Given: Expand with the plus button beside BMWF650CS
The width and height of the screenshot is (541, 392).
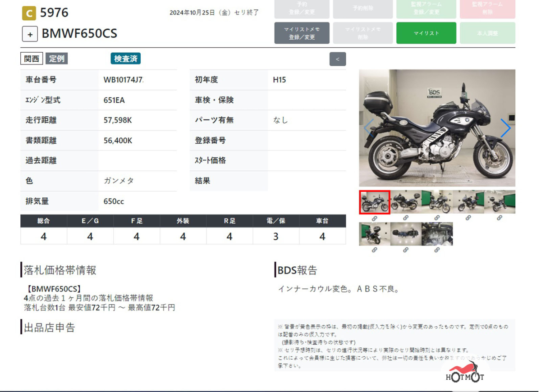Looking at the screenshot, I should tap(30, 34).
